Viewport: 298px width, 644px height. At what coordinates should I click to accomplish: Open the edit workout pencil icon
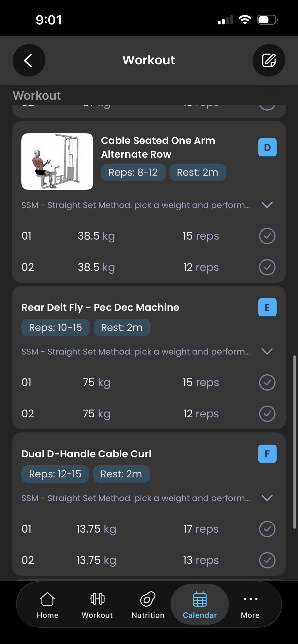(x=269, y=60)
